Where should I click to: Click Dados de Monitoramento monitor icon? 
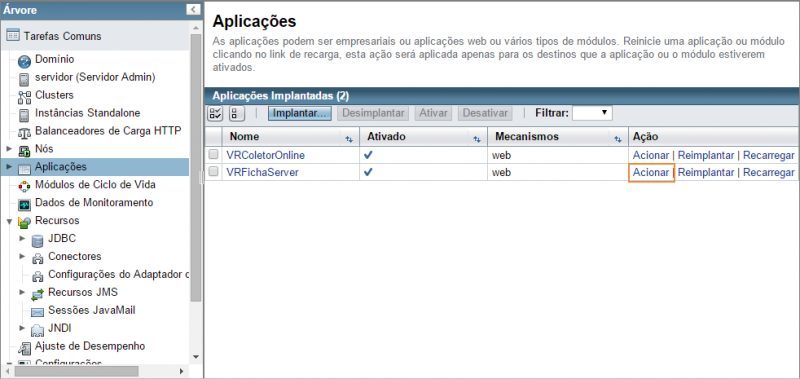[24, 205]
